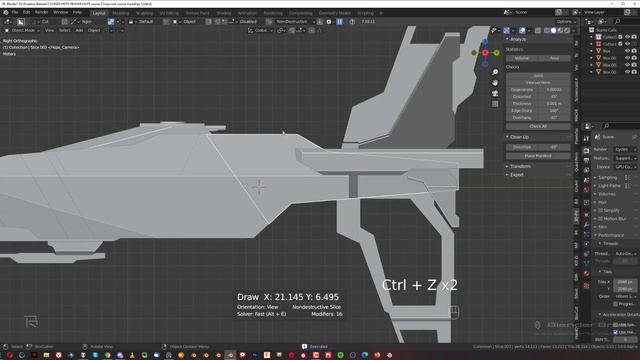640x360 pixels.
Task: Click the Volume statistics button
Action: pos(522,58)
